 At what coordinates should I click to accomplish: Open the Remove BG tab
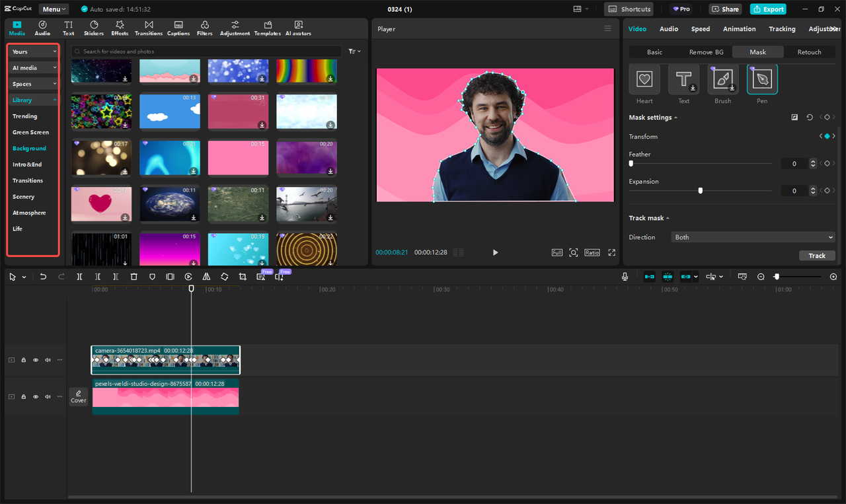[x=706, y=52]
